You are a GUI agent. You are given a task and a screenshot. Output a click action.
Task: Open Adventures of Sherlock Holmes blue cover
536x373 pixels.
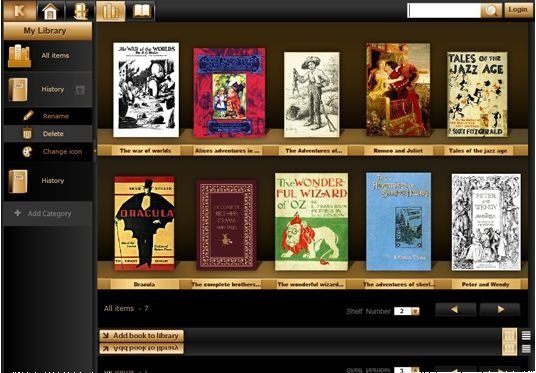tap(399, 222)
